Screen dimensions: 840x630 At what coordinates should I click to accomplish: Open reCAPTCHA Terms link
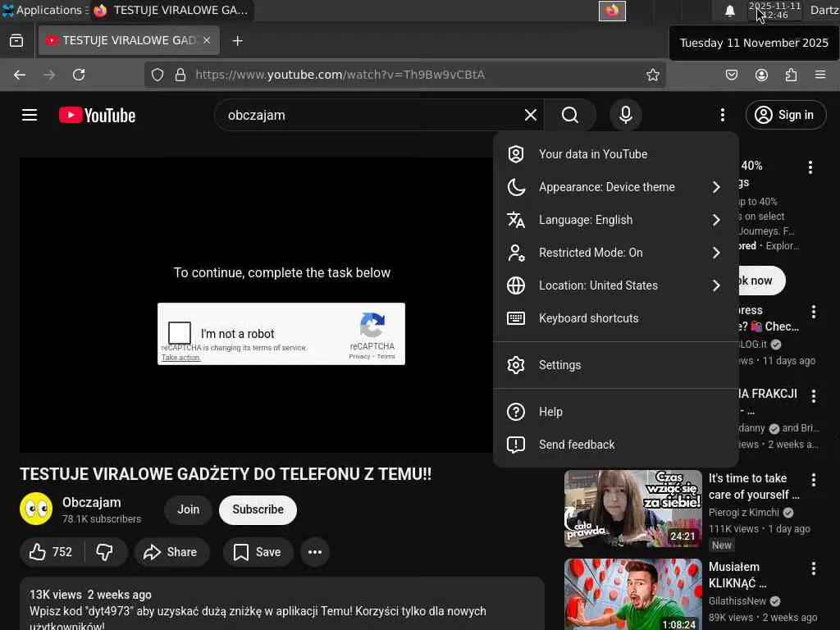click(x=386, y=356)
